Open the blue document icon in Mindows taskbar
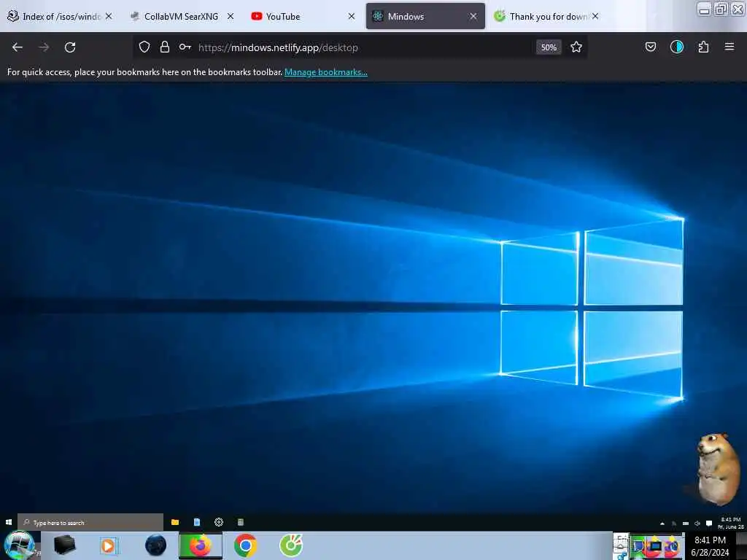 click(x=197, y=522)
